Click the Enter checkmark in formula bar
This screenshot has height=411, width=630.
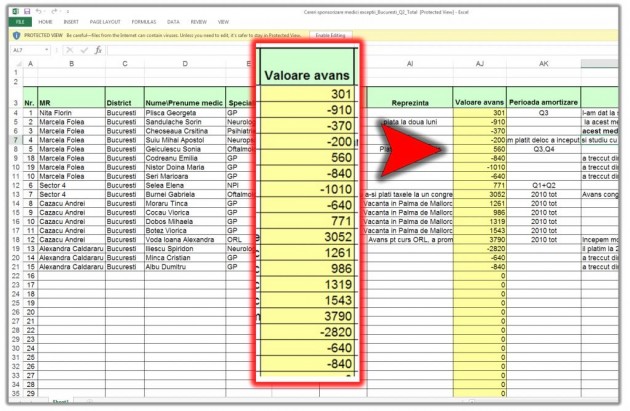[x=84, y=49]
